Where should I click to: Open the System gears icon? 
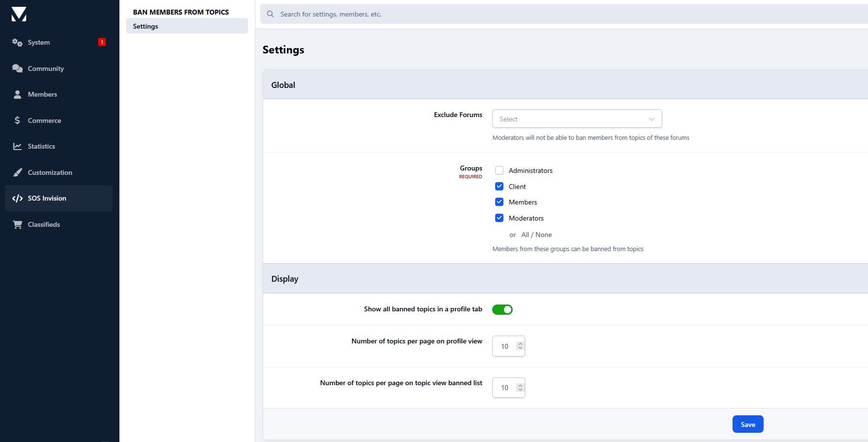[17, 43]
